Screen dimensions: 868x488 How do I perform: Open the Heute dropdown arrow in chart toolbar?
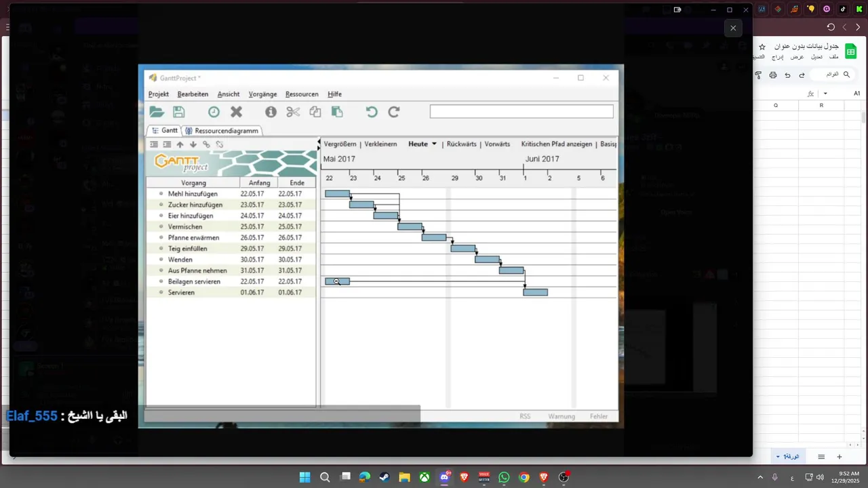coord(434,144)
